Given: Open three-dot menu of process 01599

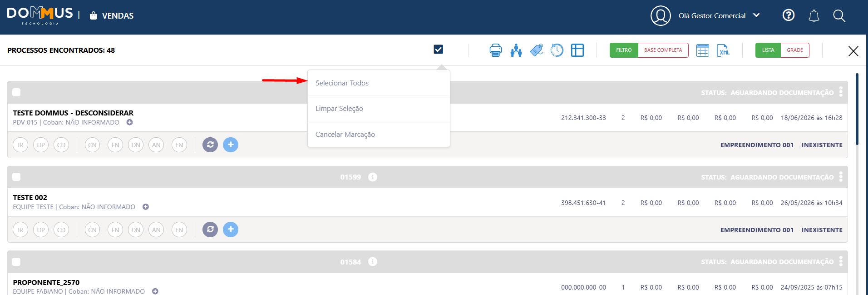Looking at the screenshot, I should point(841,176).
